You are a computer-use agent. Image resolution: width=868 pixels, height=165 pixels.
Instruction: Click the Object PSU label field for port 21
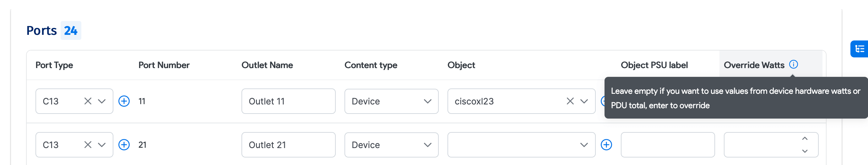[667, 145]
